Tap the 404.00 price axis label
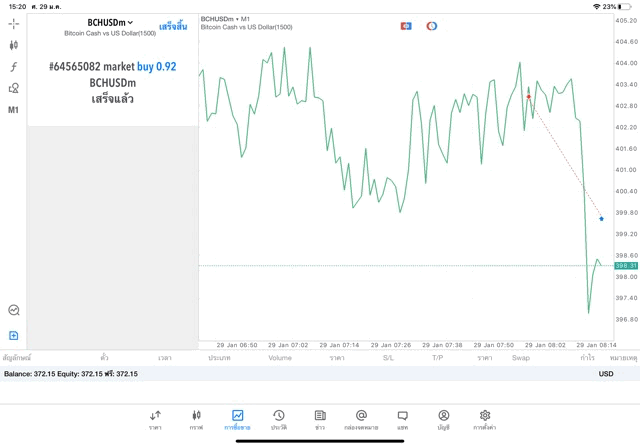 tap(626, 63)
